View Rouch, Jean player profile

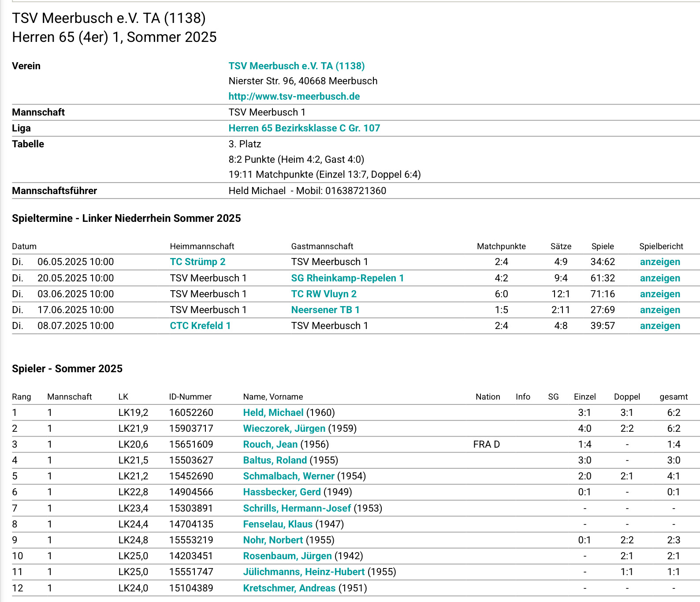click(x=270, y=445)
